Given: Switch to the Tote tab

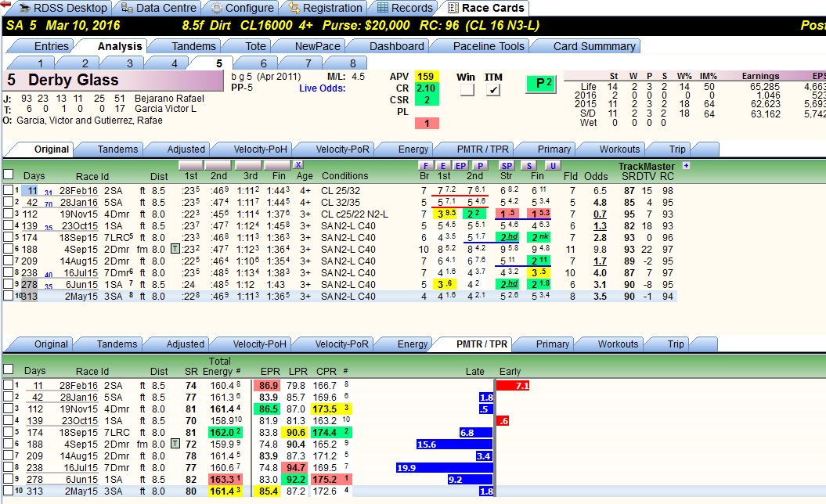Looking at the screenshot, I should (x=255, y=46).
